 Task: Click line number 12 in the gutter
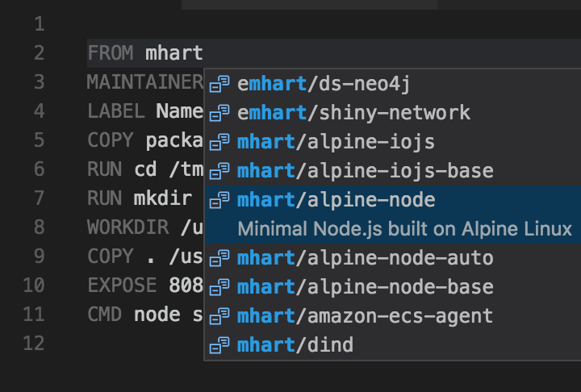(x=34, y=345)
